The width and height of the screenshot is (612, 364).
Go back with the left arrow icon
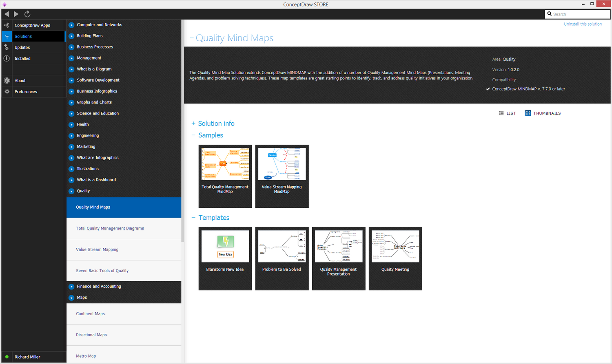(x=7, y=14)
